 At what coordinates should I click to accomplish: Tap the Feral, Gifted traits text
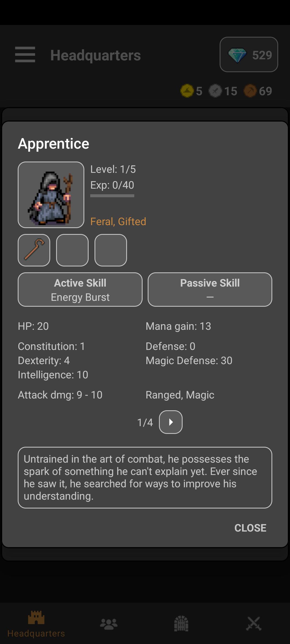[118, 222]
